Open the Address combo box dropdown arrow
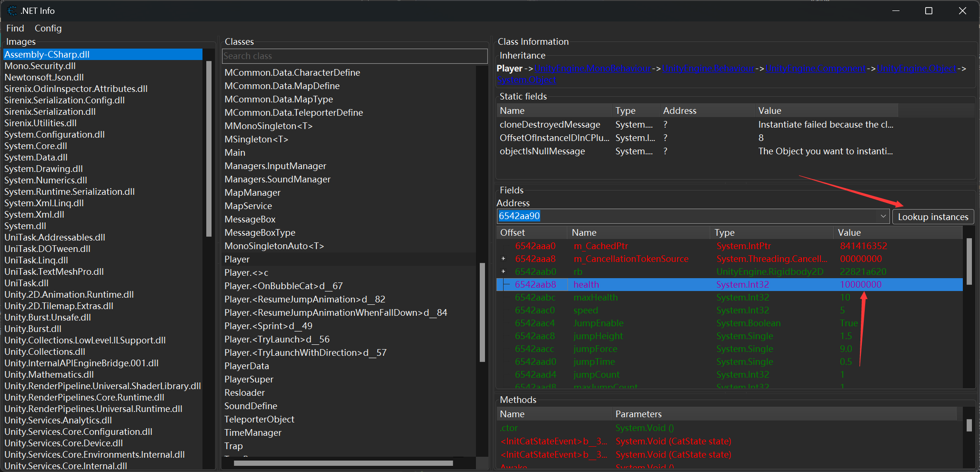The image size is (980, 472). point(883,216)
